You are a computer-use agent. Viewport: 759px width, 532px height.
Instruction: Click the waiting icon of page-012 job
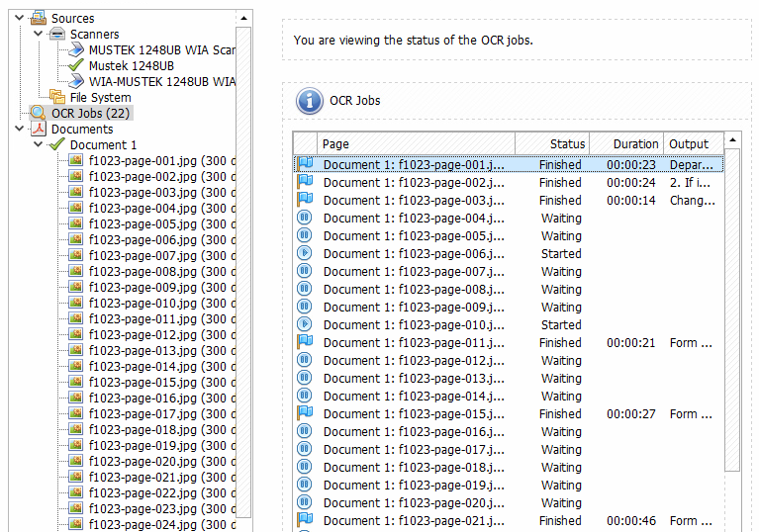[x=305, y=360]
